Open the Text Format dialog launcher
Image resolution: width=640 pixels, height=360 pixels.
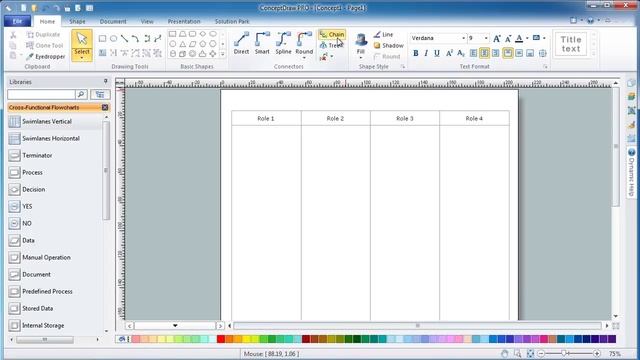pyautogui.click(x=545, y=67)
